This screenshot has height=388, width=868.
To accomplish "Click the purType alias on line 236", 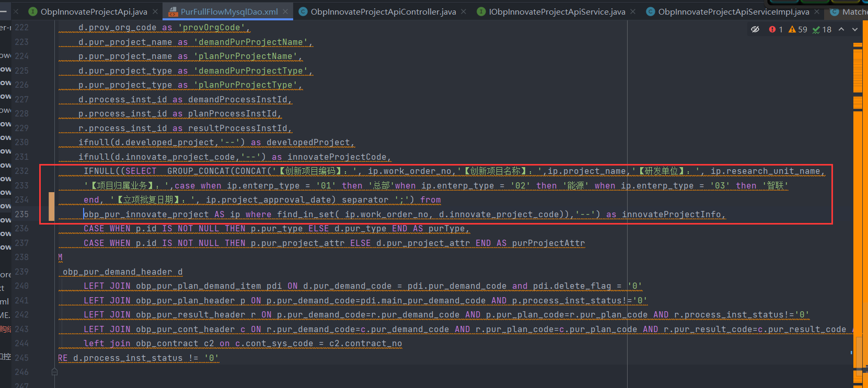I will (447, 229).
